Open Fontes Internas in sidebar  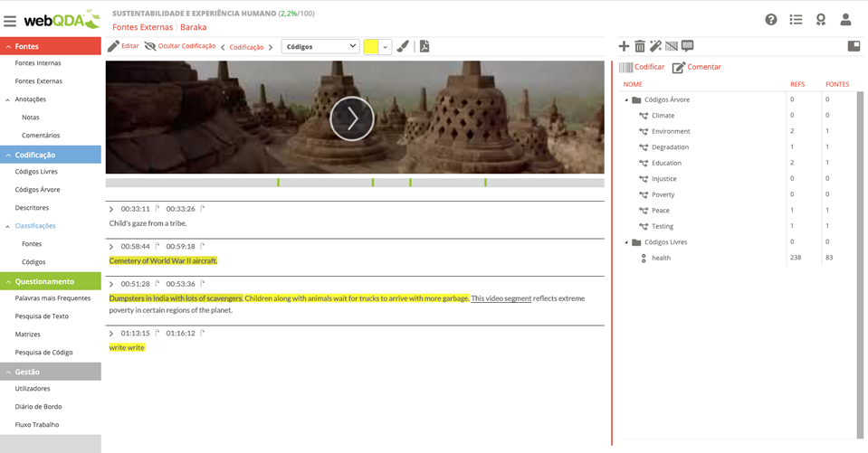[x=38, y=63]
